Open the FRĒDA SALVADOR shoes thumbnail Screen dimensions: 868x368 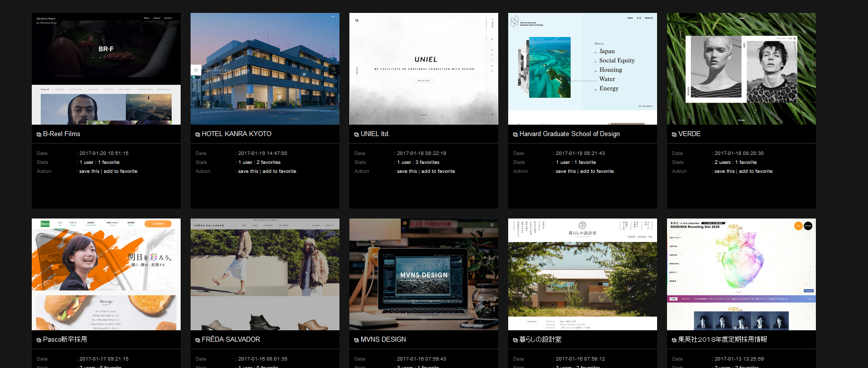(265, 274)
